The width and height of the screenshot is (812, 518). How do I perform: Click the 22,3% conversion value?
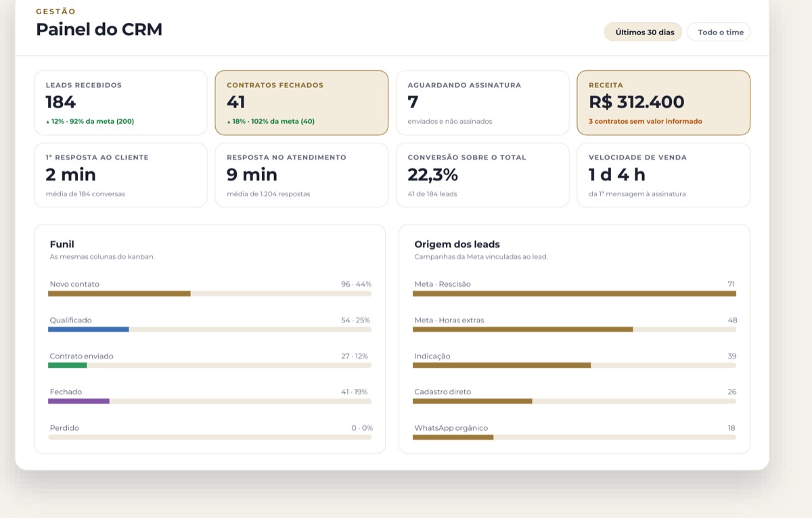433,174
